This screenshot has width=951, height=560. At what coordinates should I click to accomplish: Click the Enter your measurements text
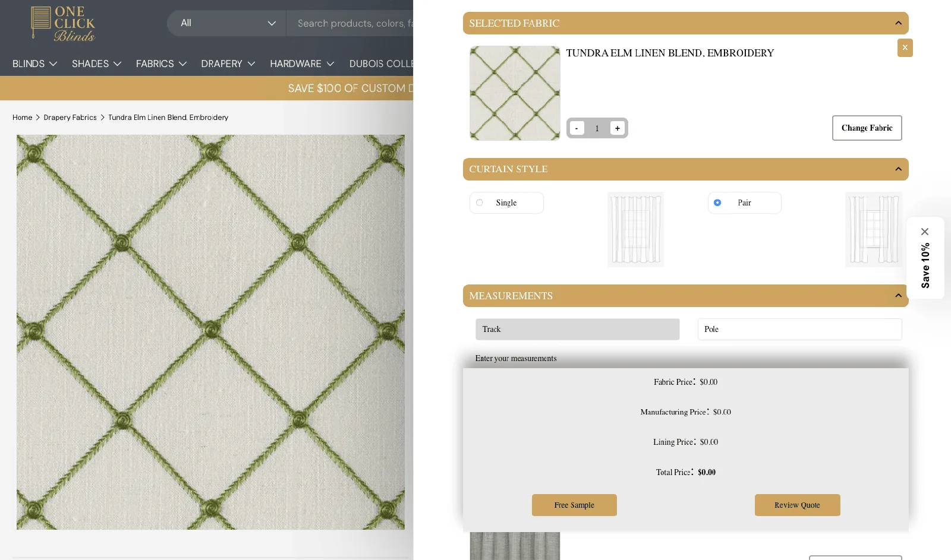[x=516, y=358]
